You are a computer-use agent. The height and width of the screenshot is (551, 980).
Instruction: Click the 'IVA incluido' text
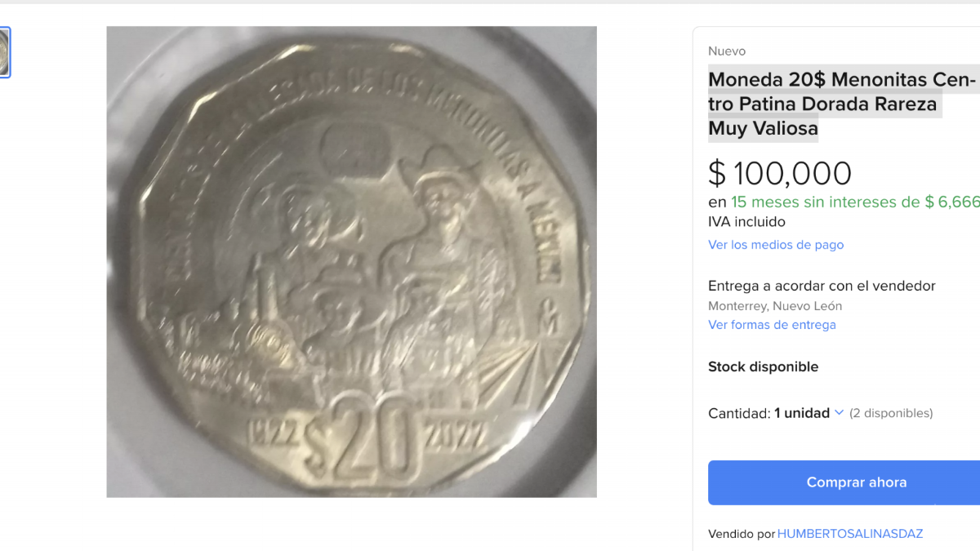746,222
